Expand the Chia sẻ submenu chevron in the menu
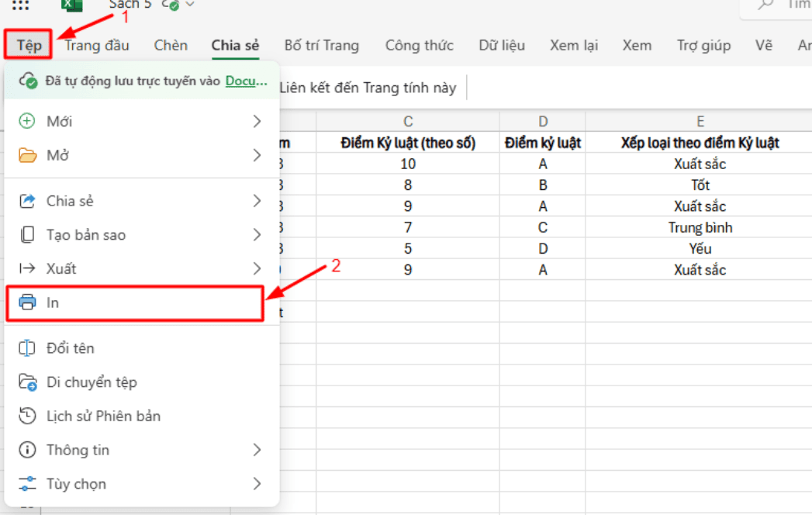 pyautogui.click(x=257, y=201)
